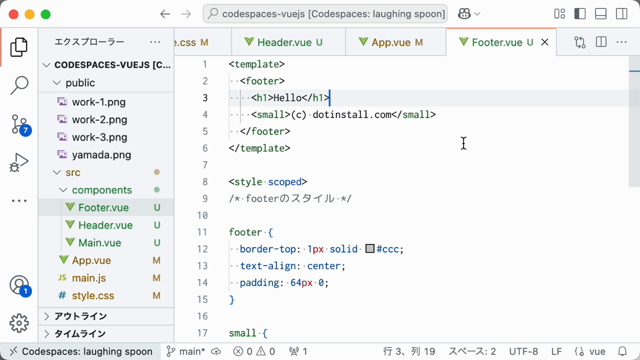The height and width of the screenshot is (360, 640).
Task: Toggle the bottom panel visibility
Action: coord(601,14)
